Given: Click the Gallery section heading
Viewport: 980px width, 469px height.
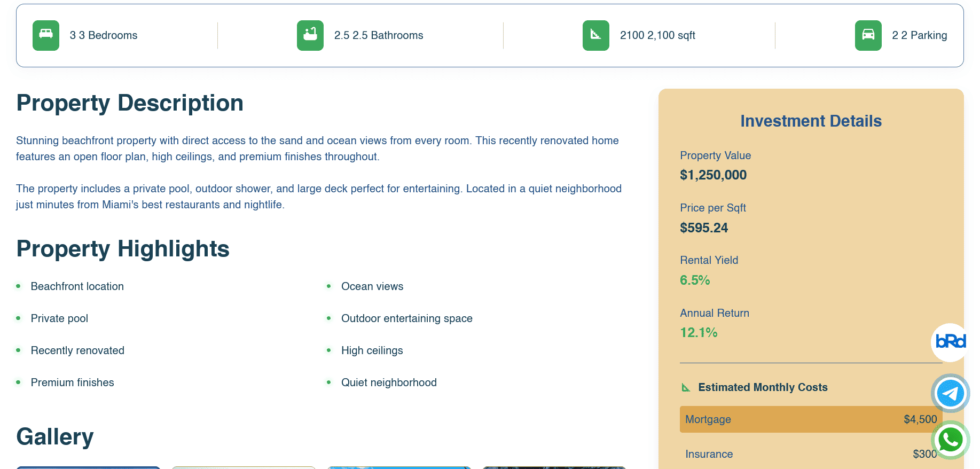Looking at the screenshot, I should 55,437.
